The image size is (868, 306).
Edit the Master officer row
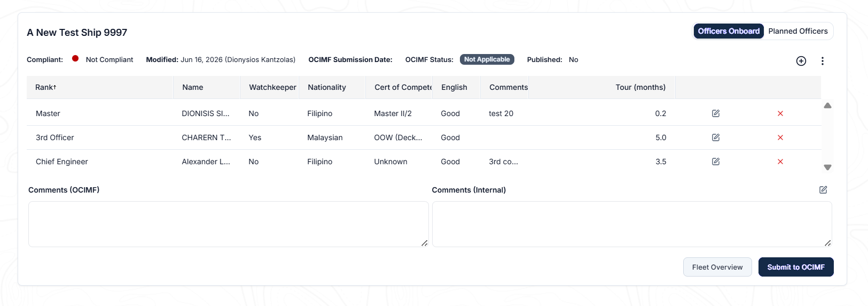pos(716,113)
